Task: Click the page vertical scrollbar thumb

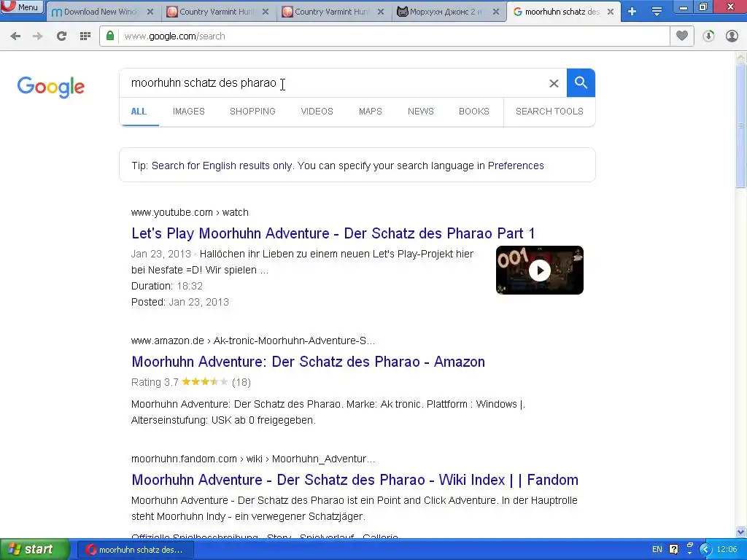Action: coord(741,125)
